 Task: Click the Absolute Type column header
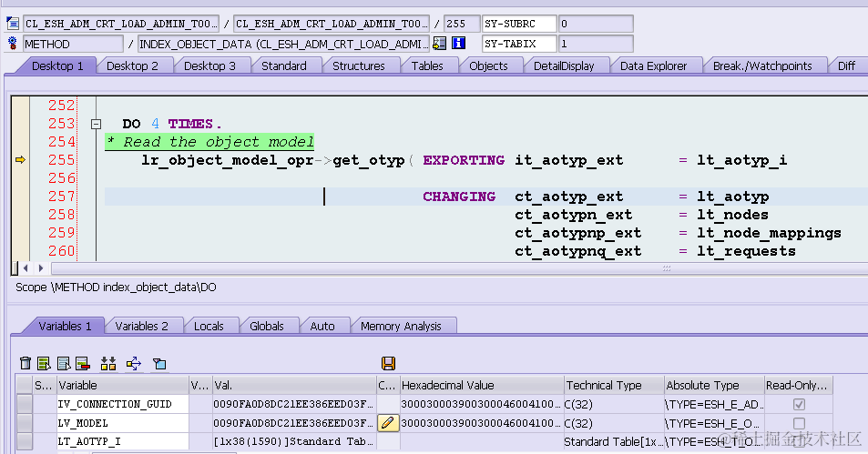coord(714,386)
